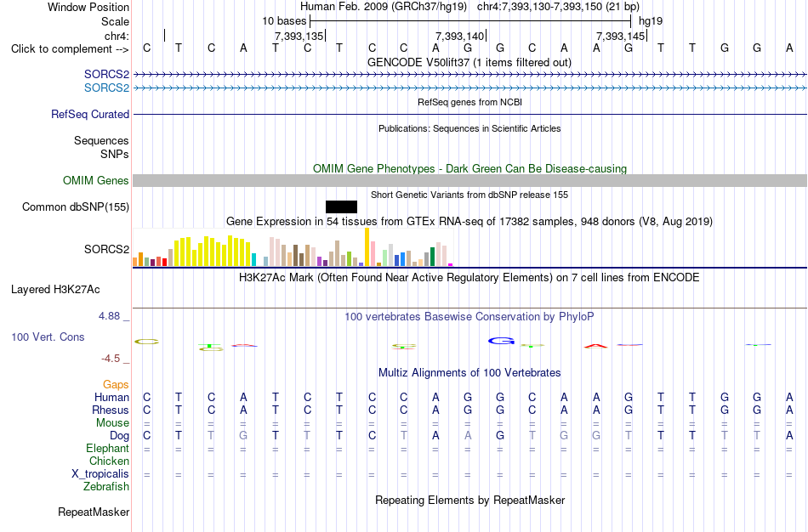Click the red A in PhyloP conservation track
The image size is (808, 532).
pos(595,346)
